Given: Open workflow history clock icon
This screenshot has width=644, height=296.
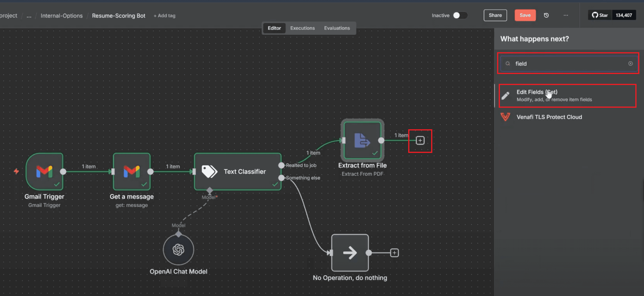Looking at the screenshot, I should tap(546, 15).
